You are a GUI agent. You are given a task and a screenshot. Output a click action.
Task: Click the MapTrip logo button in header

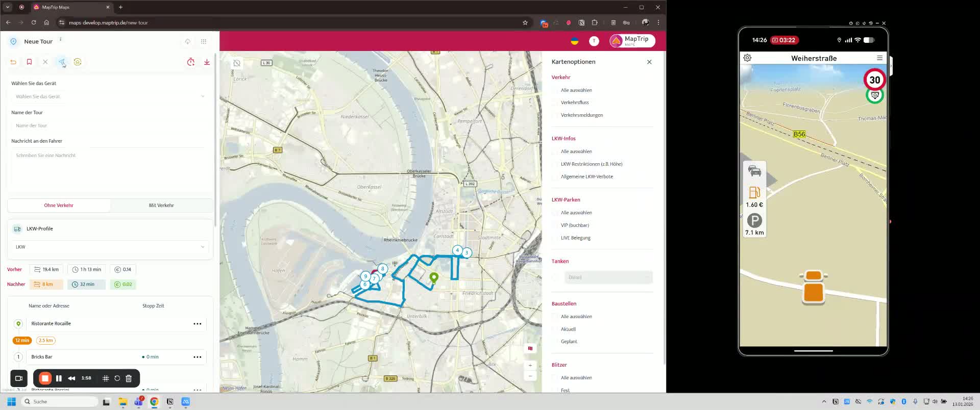coord(632,41)
